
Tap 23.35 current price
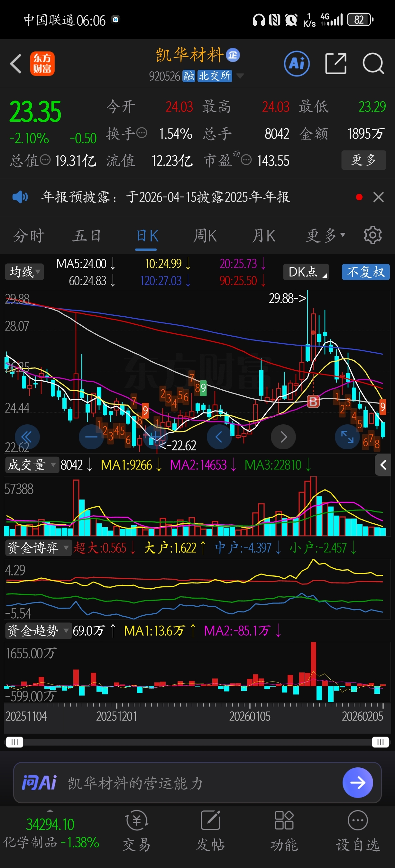pyautogui.click(x=35, y=112)
